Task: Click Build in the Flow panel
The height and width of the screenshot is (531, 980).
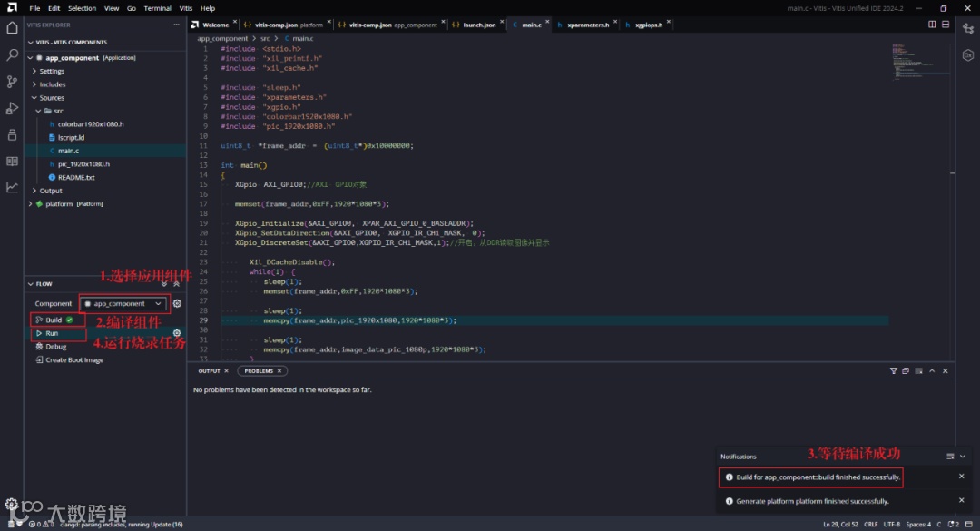Action: (x=54, y=320)
